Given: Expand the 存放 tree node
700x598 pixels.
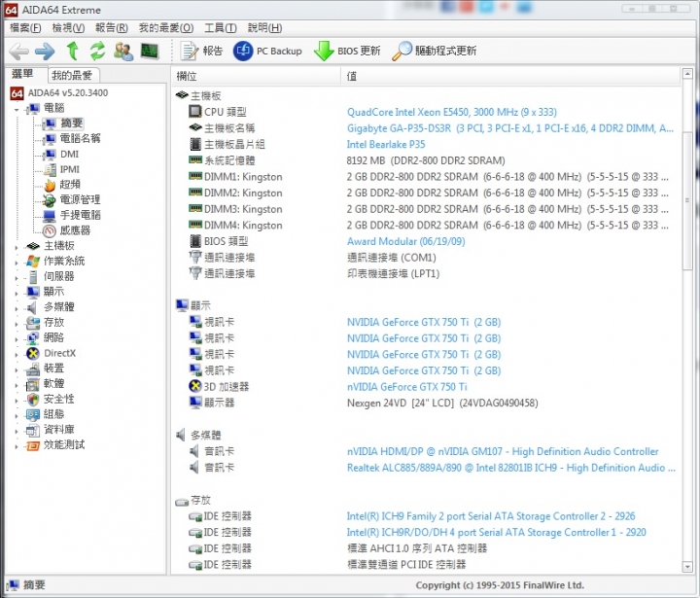Looking at the screenshot, I should click(x=17, y=324).
